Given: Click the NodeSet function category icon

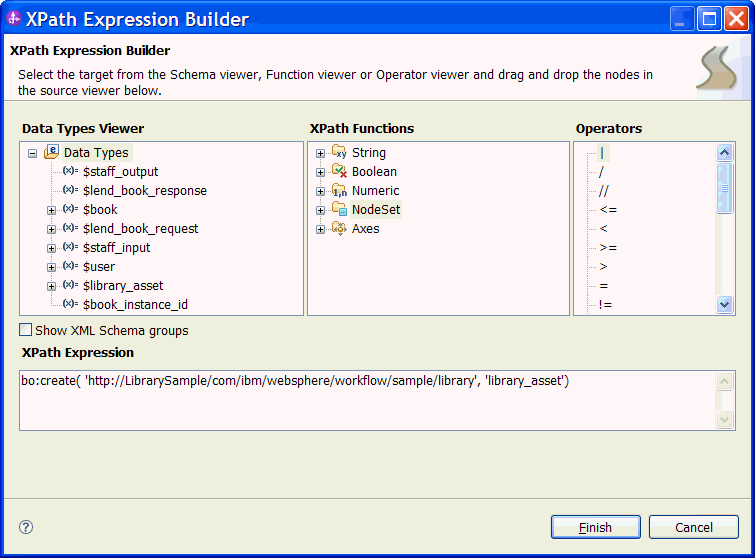Looking at the screenshot, I should tap(339, 210).
